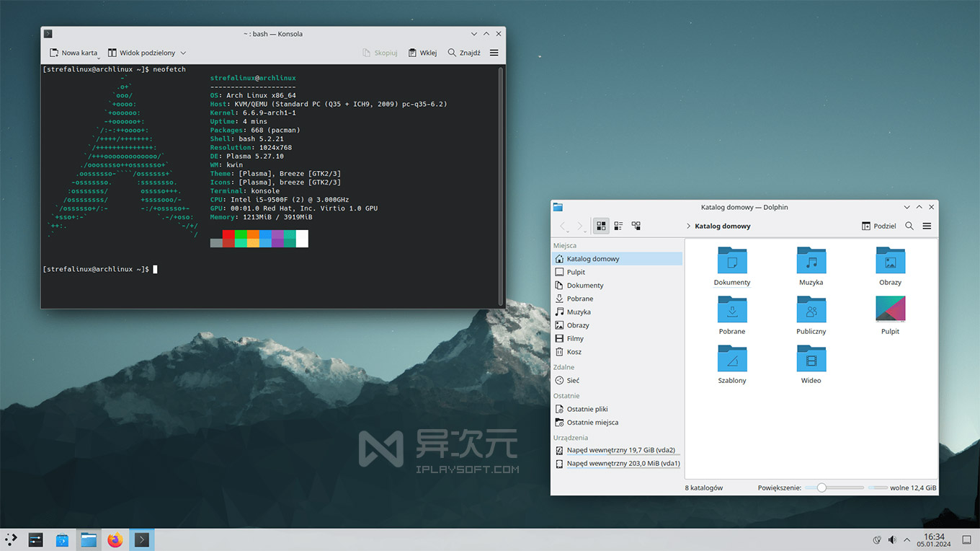This screenshot has height=551, width=980.
Task: Open the Kosz trash in the sidebar
Action: [572, 351]
